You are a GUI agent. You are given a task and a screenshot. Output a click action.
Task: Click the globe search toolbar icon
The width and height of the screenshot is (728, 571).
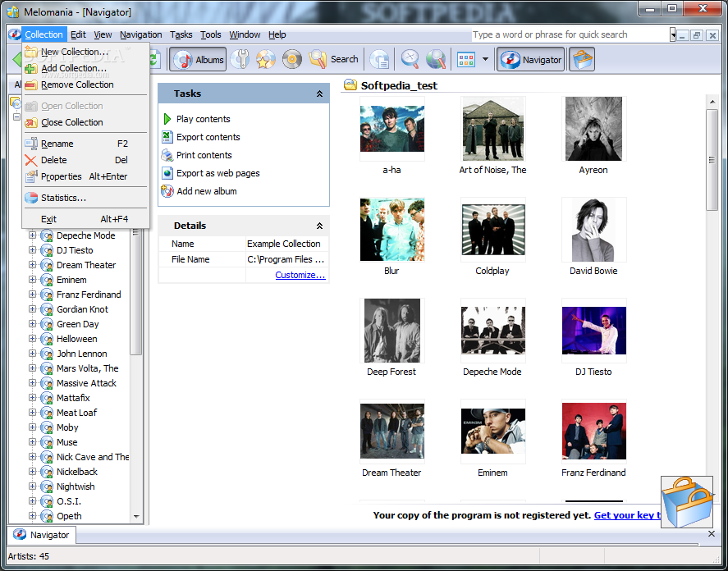point(436,59)
